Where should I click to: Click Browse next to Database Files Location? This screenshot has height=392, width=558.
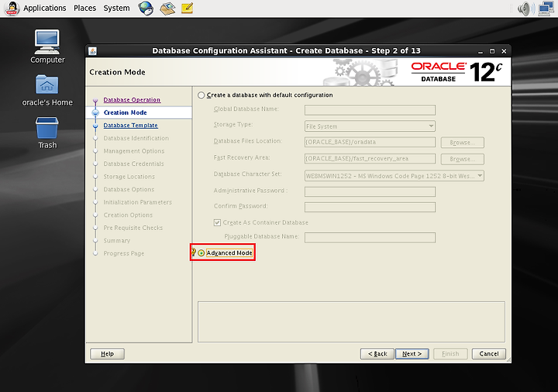point(462,143)
